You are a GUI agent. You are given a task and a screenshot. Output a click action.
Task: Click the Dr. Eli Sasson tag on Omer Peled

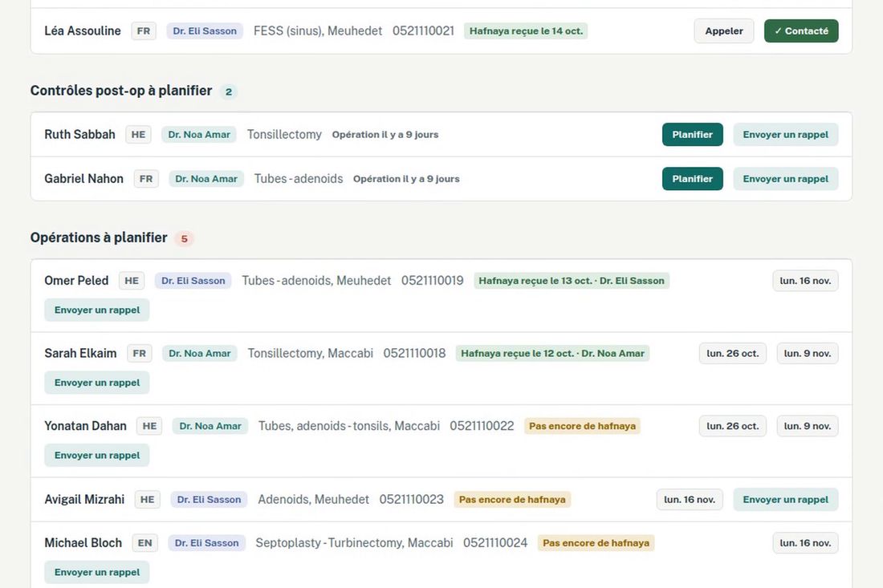pos(193,281)
